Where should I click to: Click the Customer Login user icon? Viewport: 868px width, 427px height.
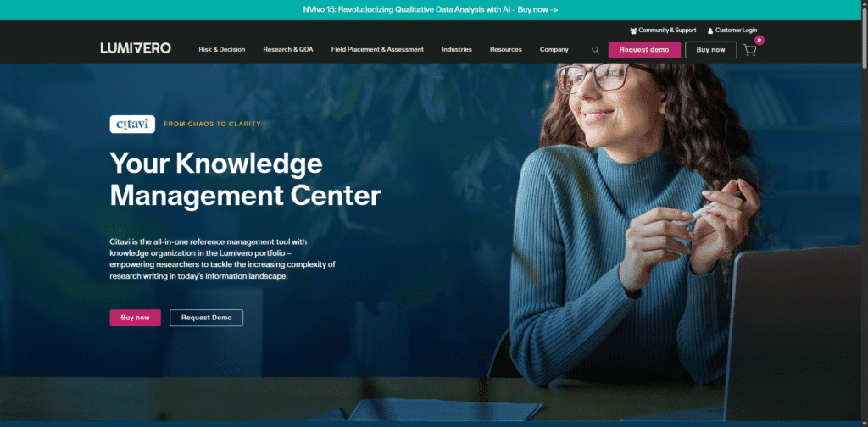(710, 30)
